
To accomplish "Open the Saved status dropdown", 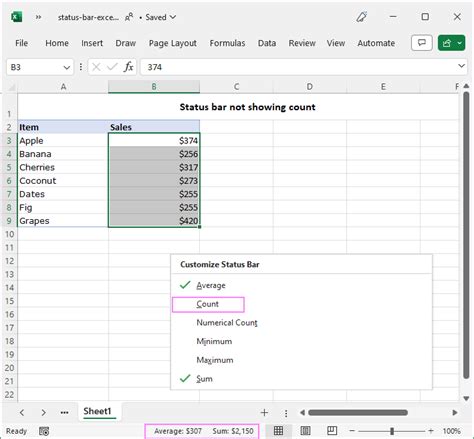I will click(x=160, y=17).
